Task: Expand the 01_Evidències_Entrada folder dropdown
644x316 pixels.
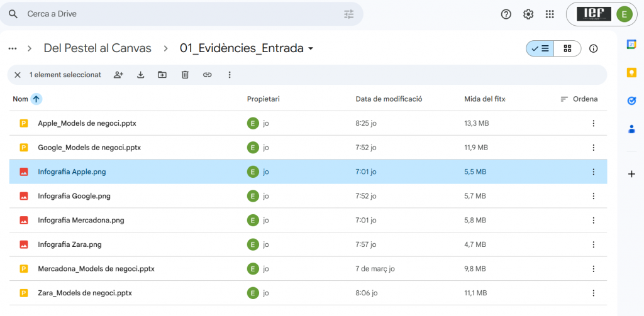Action: [x=311, y=49]
